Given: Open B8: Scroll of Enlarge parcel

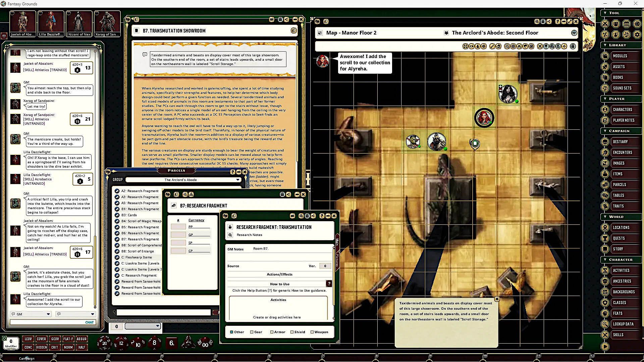Looking at the screenshot, I should [138, 251].
